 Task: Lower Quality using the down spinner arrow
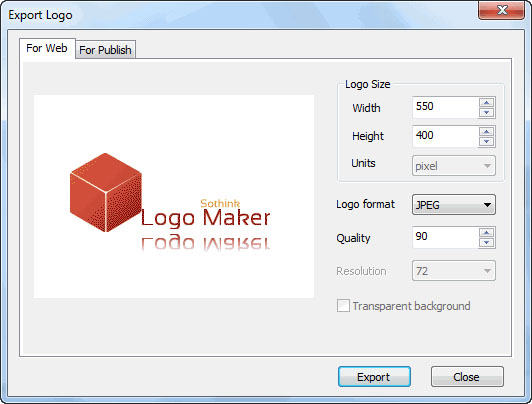[487, 243]
